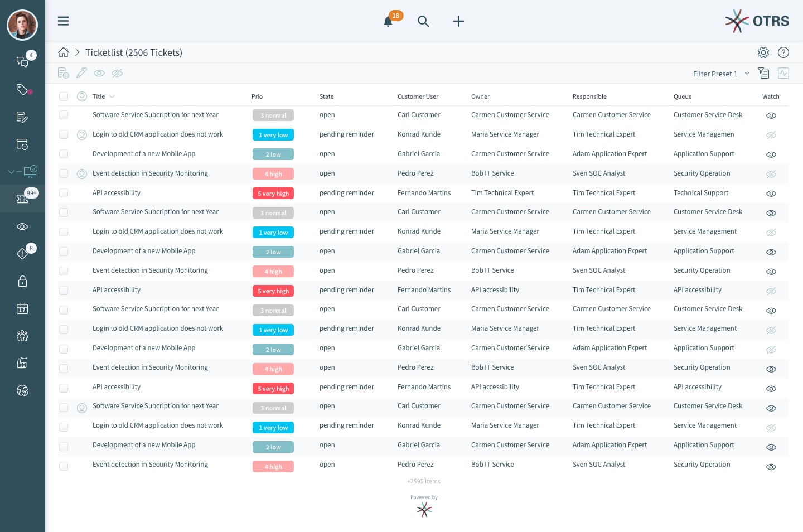Click the user avatar picture
This screenshot has height=532, width=803.
coord(22,25)
